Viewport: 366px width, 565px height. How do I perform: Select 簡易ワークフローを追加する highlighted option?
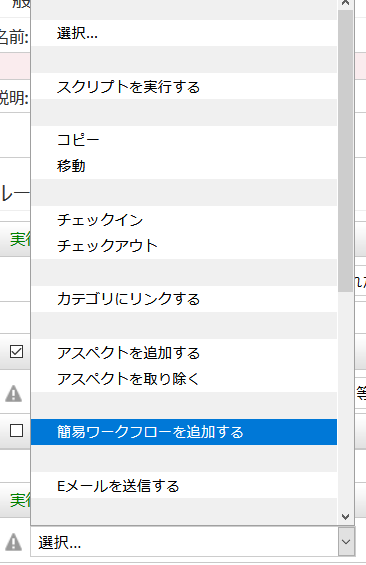coord(184,432)
